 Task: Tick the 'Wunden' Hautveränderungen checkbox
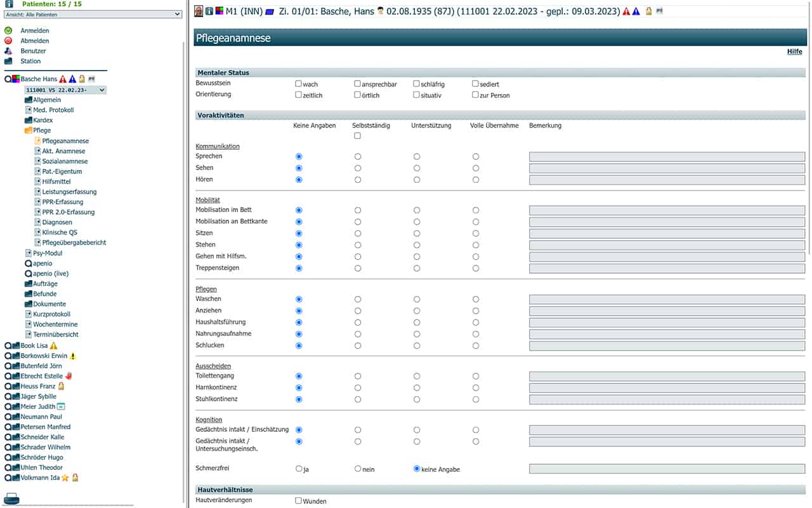coord(298,501)
